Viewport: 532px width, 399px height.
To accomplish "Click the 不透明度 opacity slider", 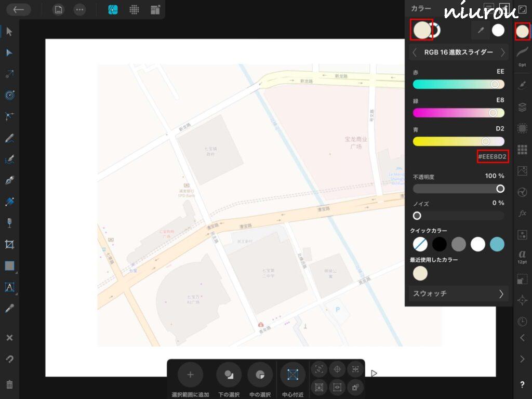I will 458,189.
